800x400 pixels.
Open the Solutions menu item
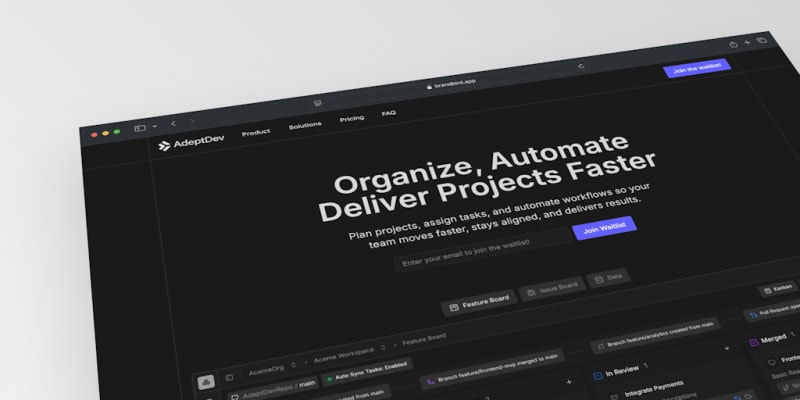coord(305,126)
